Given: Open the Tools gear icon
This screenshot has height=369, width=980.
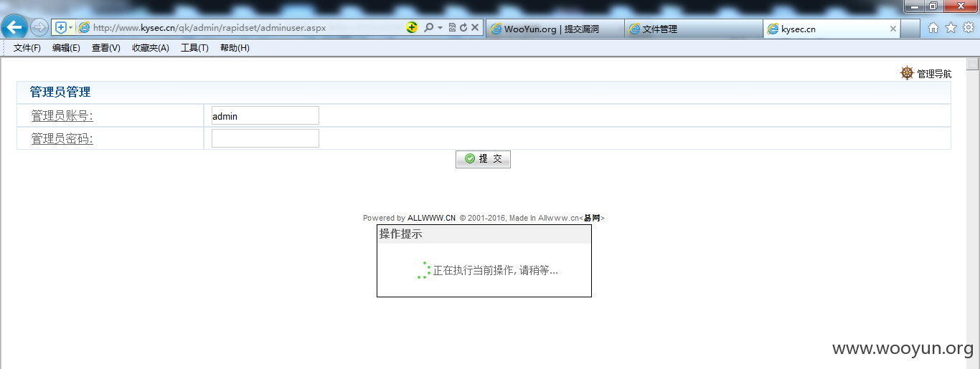Looking at the screenshot, I should (968, 27).
